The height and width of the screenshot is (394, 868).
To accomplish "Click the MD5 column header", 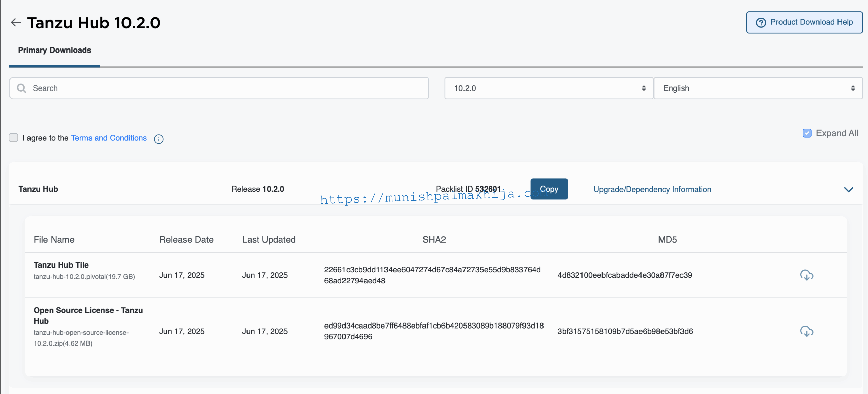I will [x=667, y=240].
